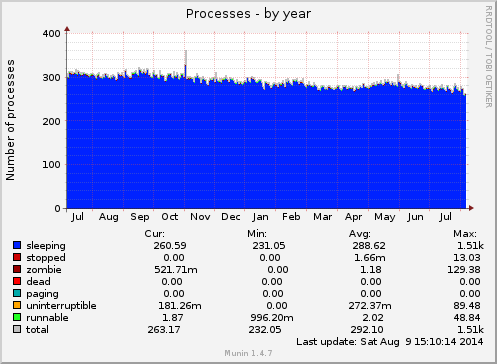Viewport: 497px width, 364px height.
Task: Click the tall process spike near November
Action: [186, 63]
